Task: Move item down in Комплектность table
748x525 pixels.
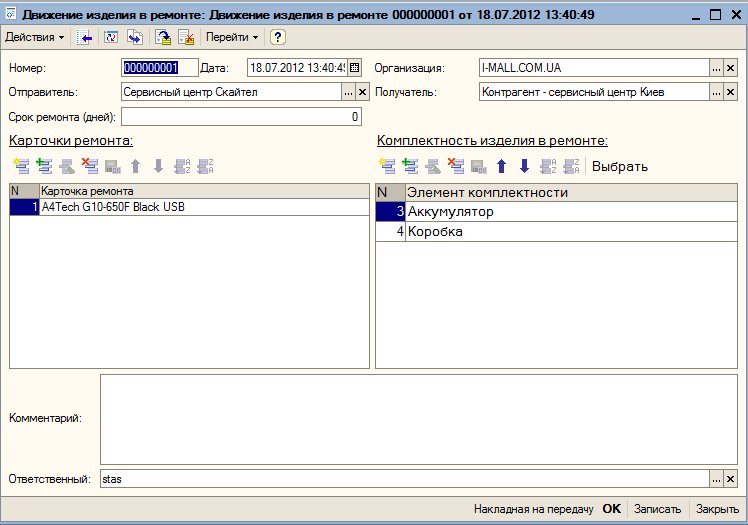Action: (524, 166)
